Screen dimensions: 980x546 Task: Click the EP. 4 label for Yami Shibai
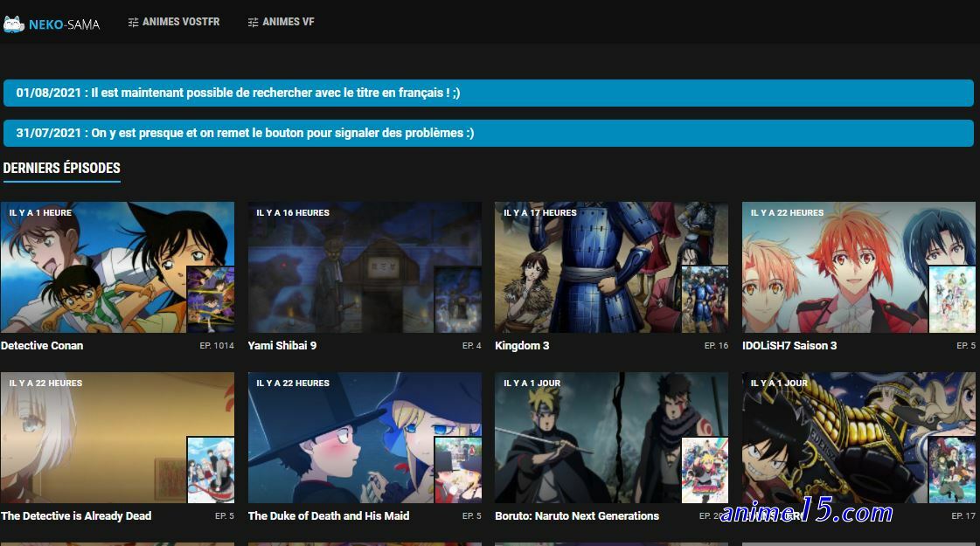[472, 345]
